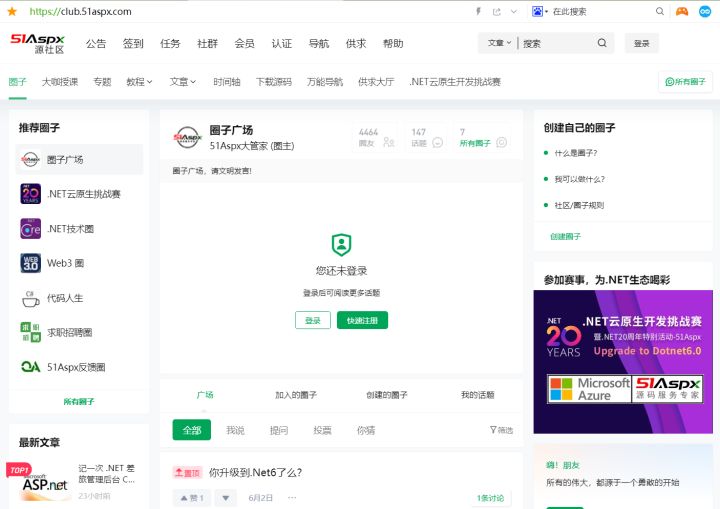This screenshot has height=509, width=720.
Task: Expand the 文章 search type dropdown
Action: point(499,43)
